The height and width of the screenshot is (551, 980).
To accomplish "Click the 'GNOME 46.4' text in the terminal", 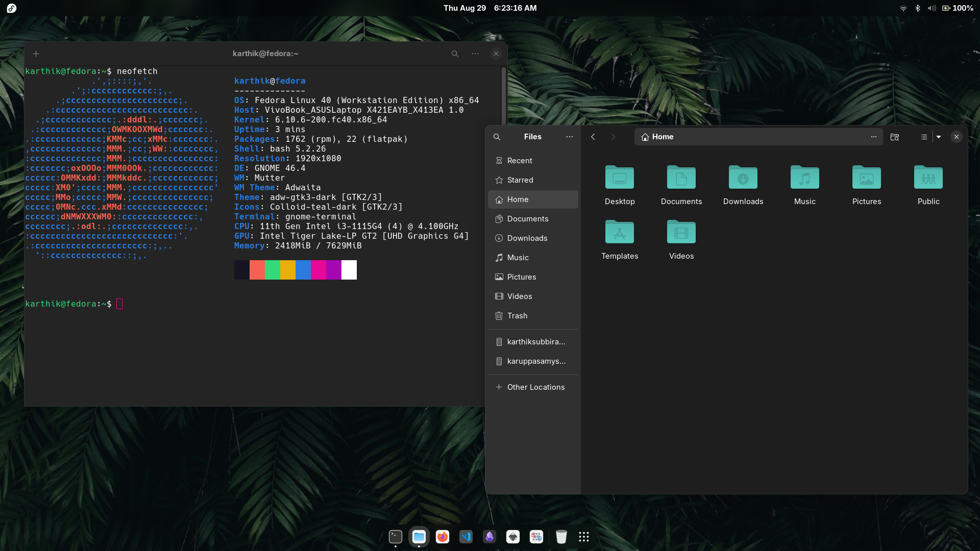I will coord(280,168).
